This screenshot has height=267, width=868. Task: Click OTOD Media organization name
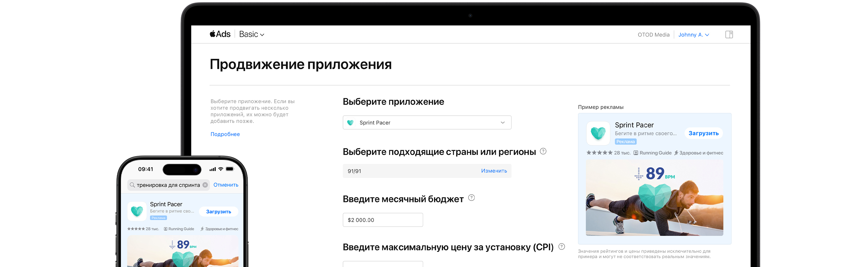(653, 35)
